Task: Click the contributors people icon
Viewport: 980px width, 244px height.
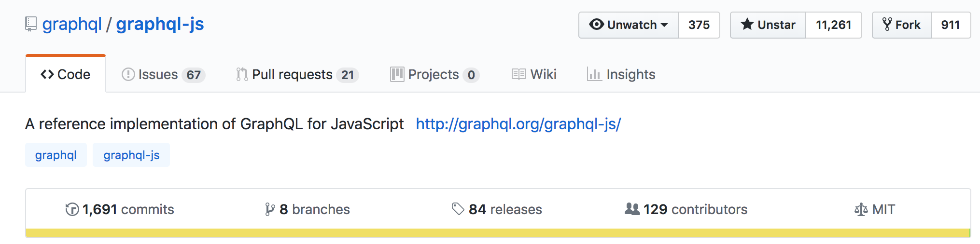Action: point(632,209)
